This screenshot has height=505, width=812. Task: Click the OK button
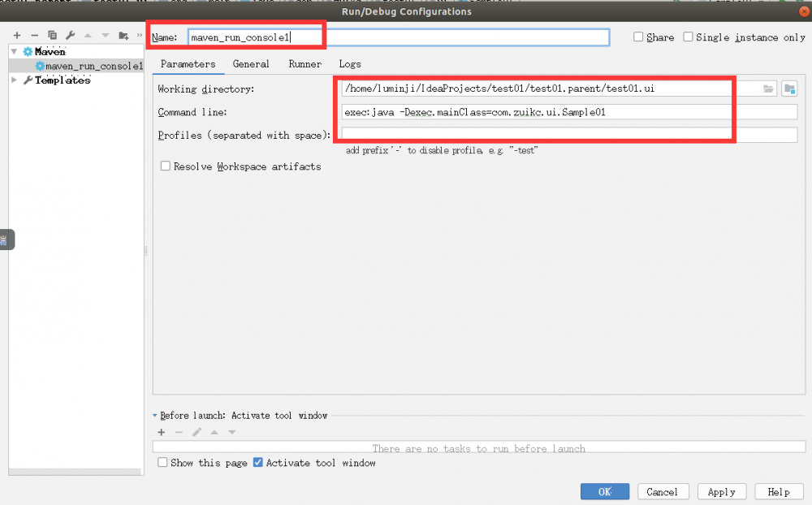[x=605, y=491]
